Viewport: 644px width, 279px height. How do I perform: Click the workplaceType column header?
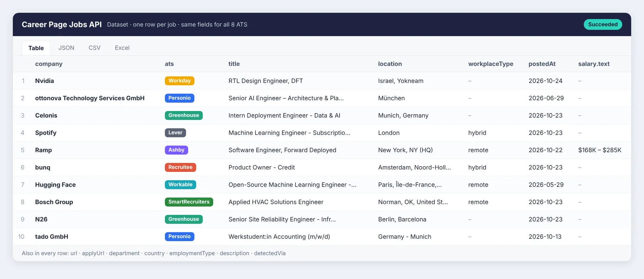pos(491,64)
